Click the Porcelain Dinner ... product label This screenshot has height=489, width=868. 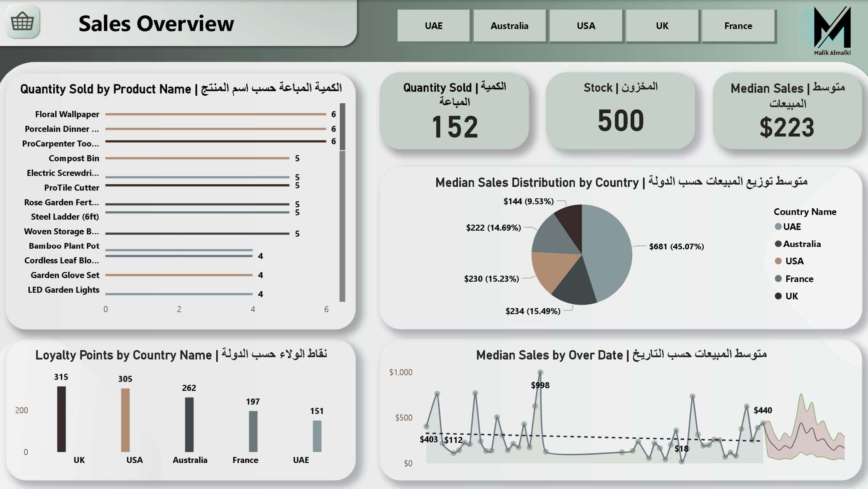tap(62, 129)
